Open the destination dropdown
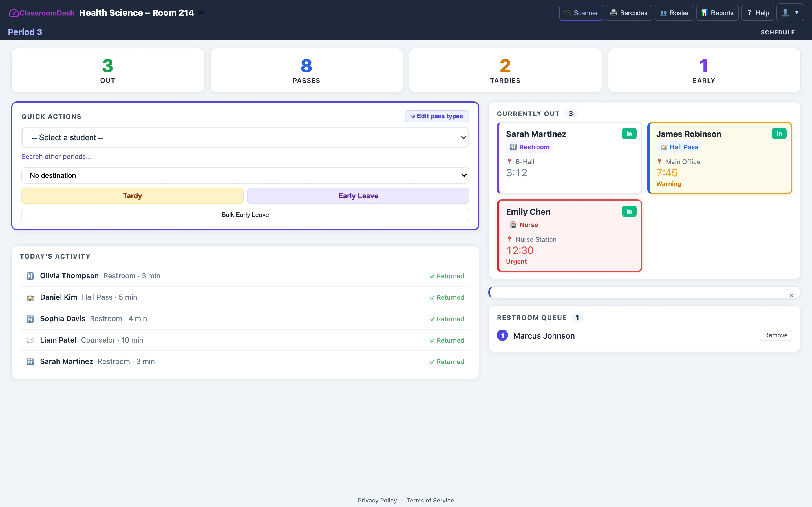Screen dimensions: 812x507 [245, 175]
